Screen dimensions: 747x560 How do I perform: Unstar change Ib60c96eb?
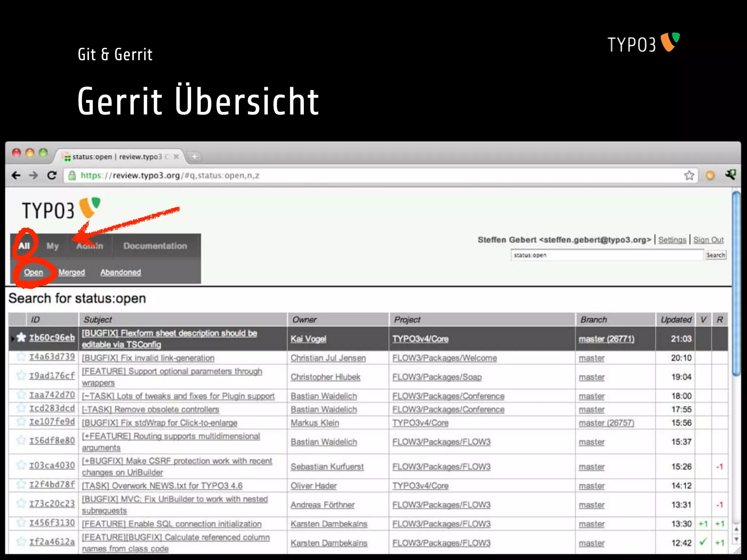tap(22, 337)
